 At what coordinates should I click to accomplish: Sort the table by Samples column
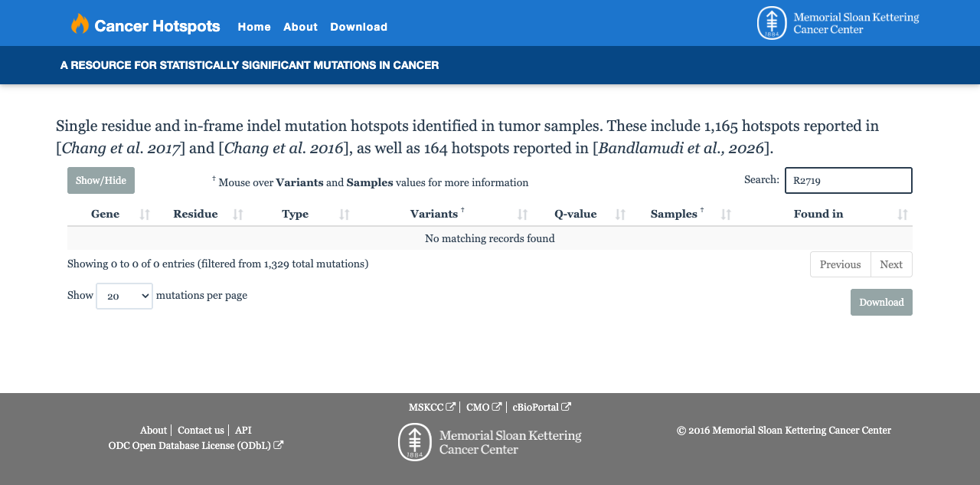click(681, 215)
